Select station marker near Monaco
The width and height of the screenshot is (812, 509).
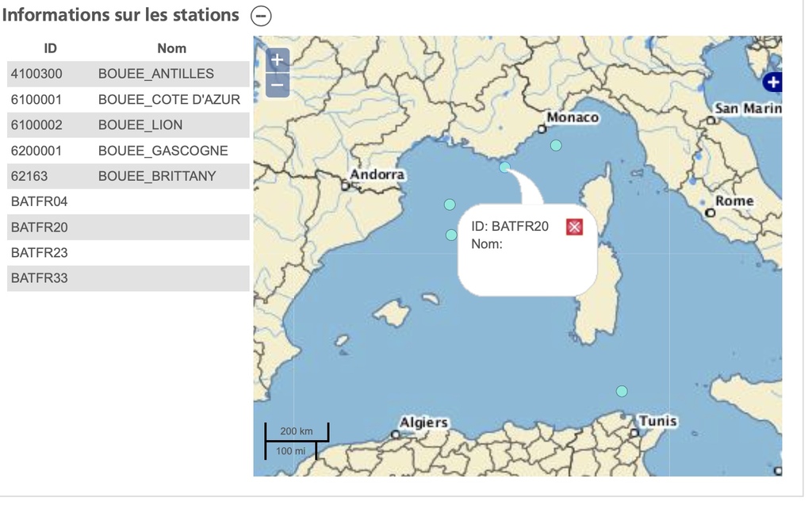click(556, 146)
